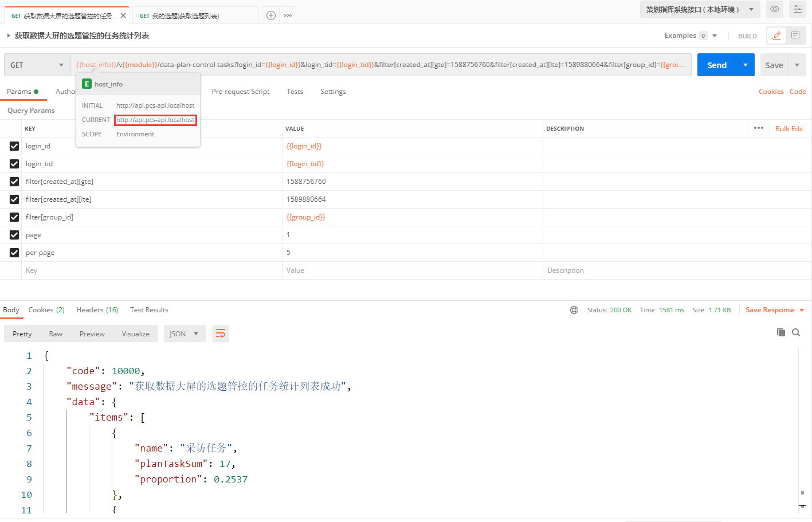812x522 pixels.
Task: Copy the response body with the copy icon
Action: pos(780,332)
